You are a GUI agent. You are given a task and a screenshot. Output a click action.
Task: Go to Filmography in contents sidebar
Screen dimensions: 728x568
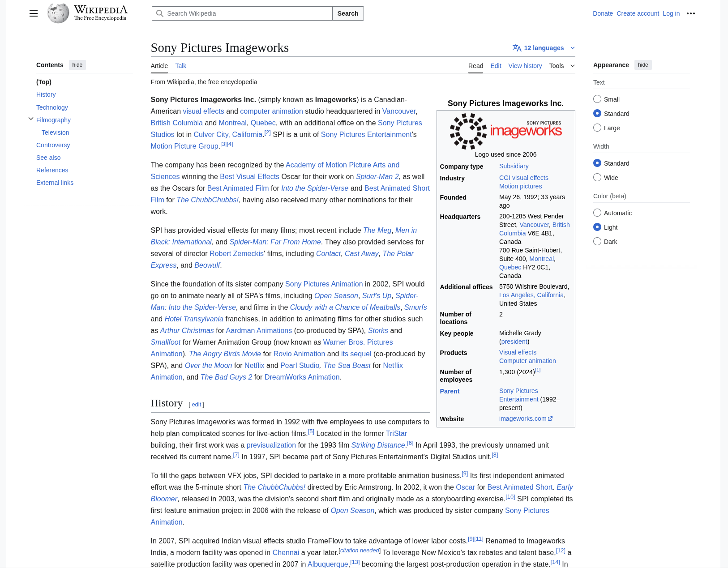(x=53, y=120)
